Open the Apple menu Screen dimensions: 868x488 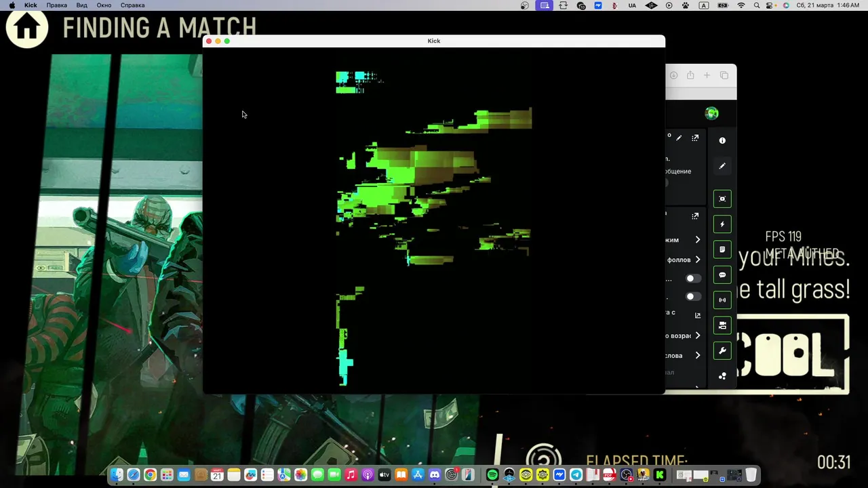(x=12, y=5)
